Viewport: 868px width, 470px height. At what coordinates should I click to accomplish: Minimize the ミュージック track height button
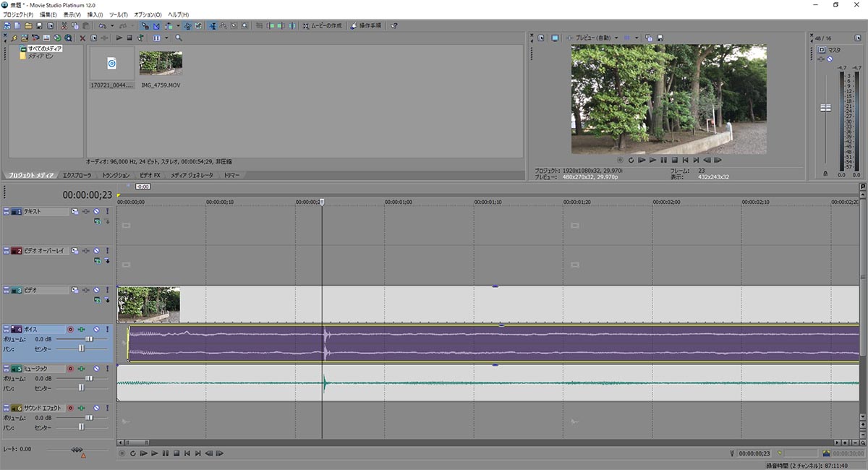click(6, 368)
